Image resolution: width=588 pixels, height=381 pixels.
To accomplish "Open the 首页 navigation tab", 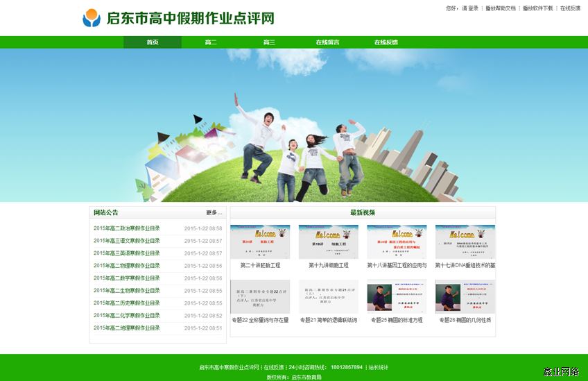I will click(153, 42).
